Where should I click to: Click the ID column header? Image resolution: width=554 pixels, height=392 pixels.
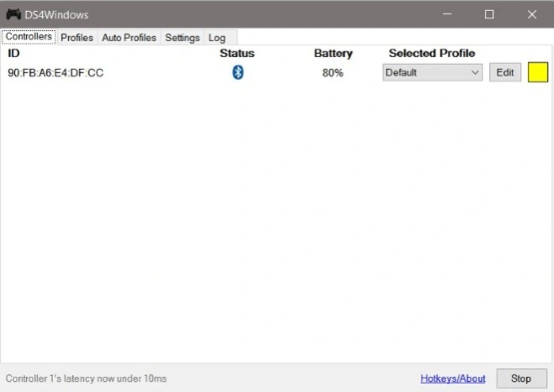13,53
